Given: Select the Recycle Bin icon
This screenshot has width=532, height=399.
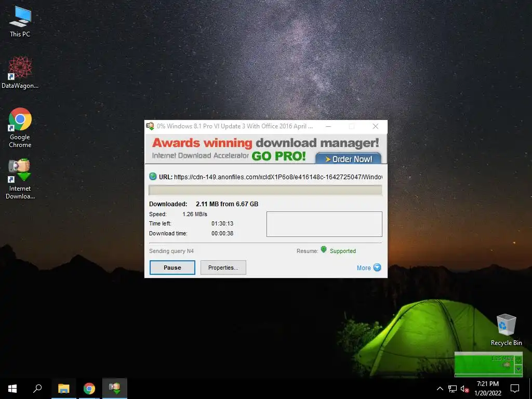Looking at the screenshot, I should coord(506,330).
